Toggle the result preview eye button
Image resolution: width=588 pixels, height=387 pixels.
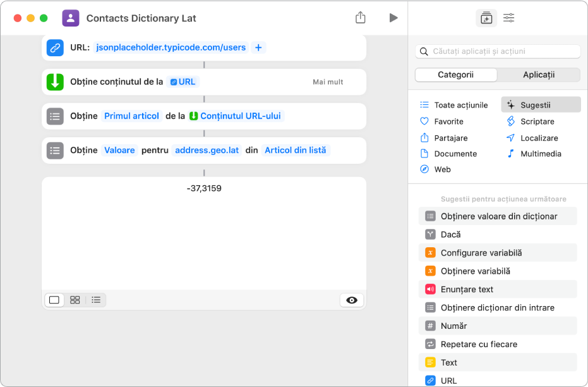pos(352,300)
